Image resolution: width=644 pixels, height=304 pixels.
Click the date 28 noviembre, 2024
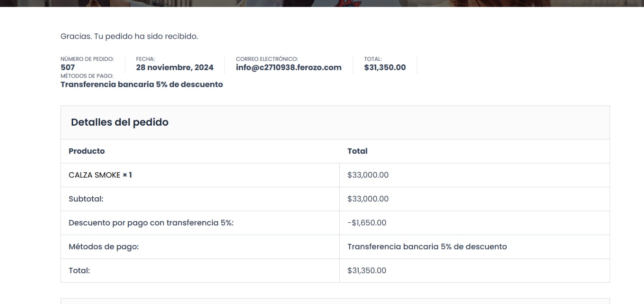point(175,68)
